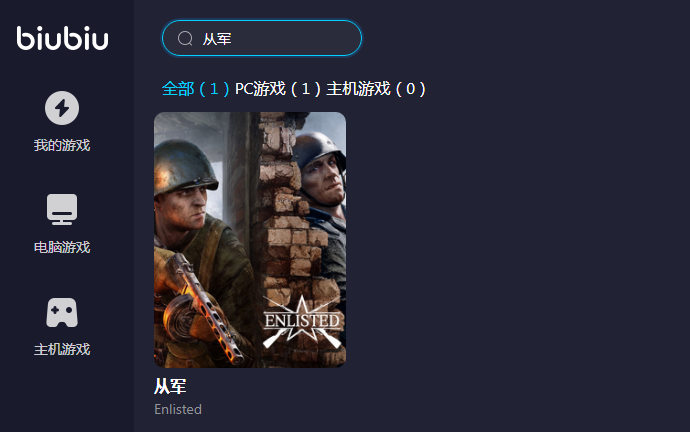Screen dimensions: 690x432
Task: Click the 电脑游戏 sidebar label
Action: (62, 247)
